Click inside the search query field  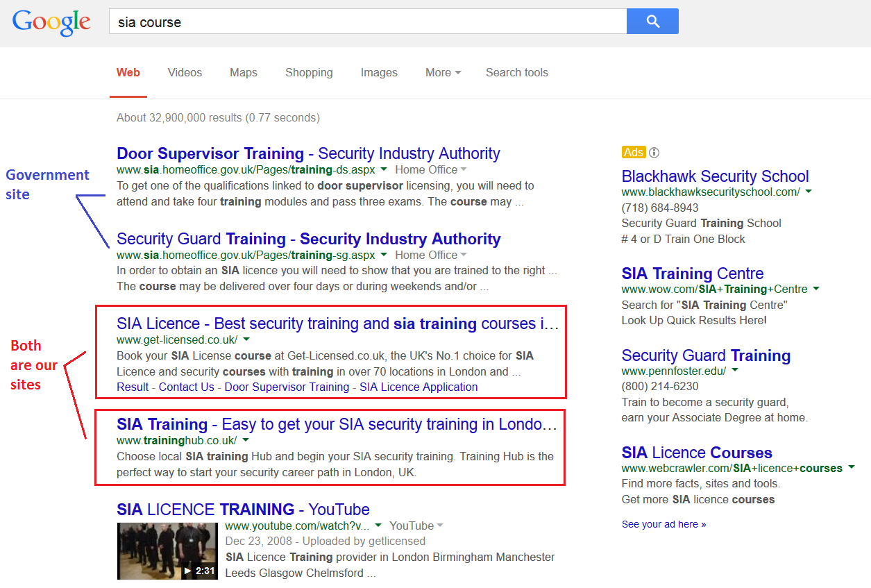[x=368, y=22]
